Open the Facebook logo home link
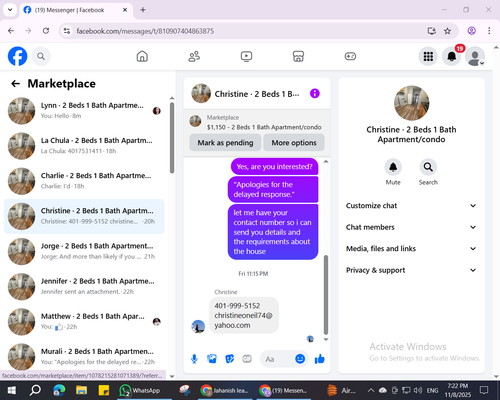Viewport: 500px width, 400px height. tap(17, 56)
